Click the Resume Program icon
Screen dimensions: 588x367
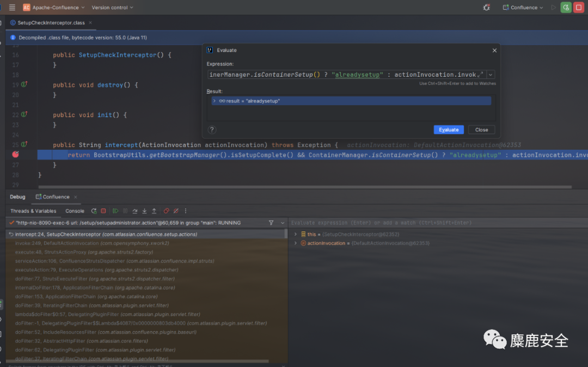tap(115, 211)
